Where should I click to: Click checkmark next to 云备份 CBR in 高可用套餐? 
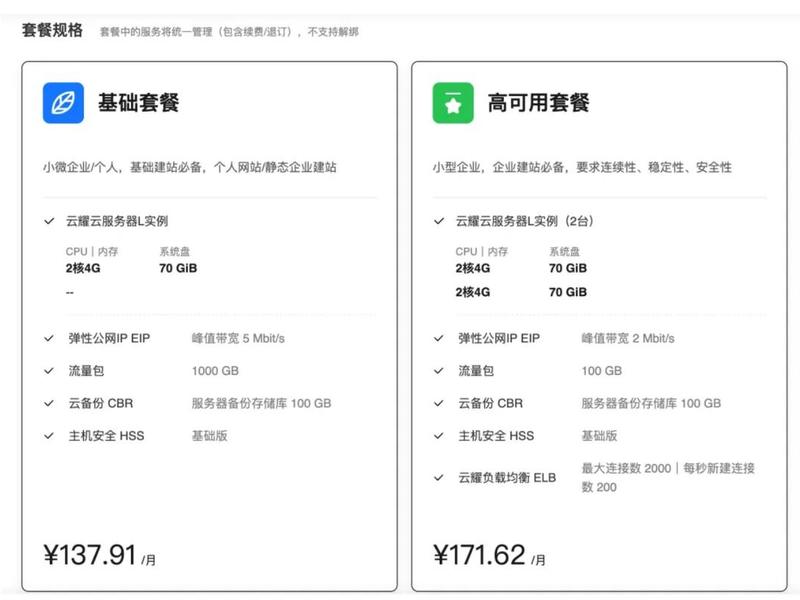(x=439, y=403)
